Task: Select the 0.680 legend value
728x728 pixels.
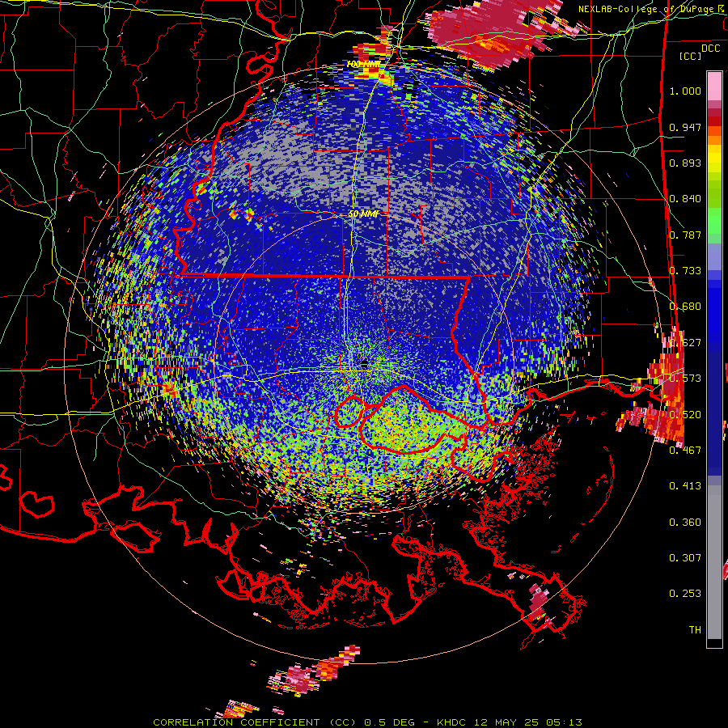Action: click(x=685, y=307)
